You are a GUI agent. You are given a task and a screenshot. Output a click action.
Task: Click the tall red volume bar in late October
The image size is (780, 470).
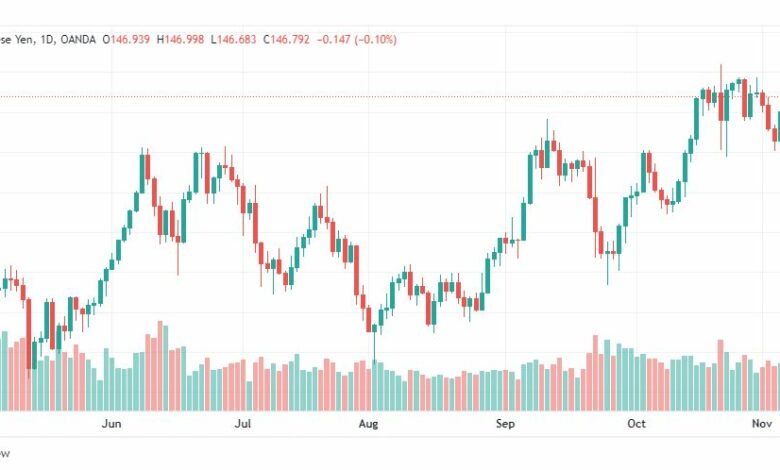point(720,375)
